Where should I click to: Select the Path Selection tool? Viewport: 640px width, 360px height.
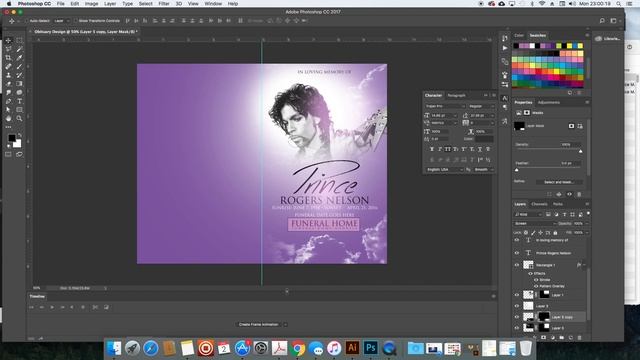(x=8, y=110)
